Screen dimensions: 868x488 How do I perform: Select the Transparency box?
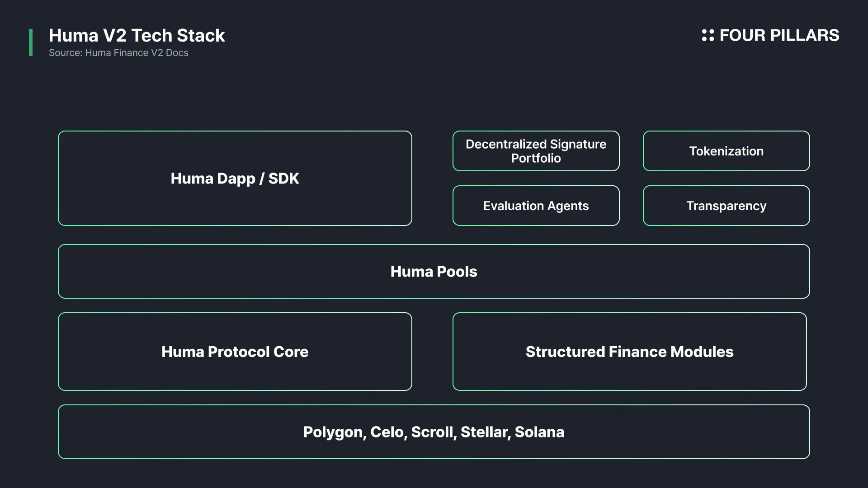point(726,206)
